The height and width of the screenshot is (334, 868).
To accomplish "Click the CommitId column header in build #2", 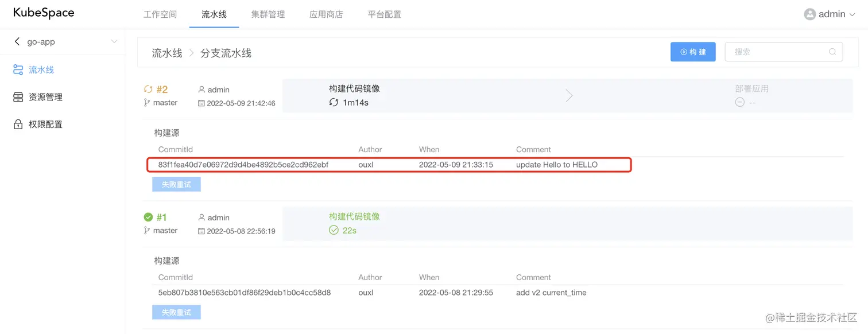I will [176, 149].
